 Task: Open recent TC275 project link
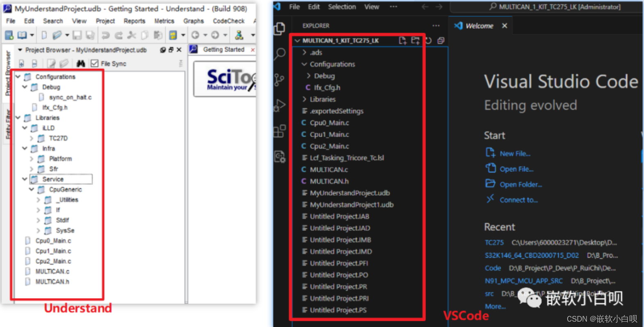click(x=494, y=243)
